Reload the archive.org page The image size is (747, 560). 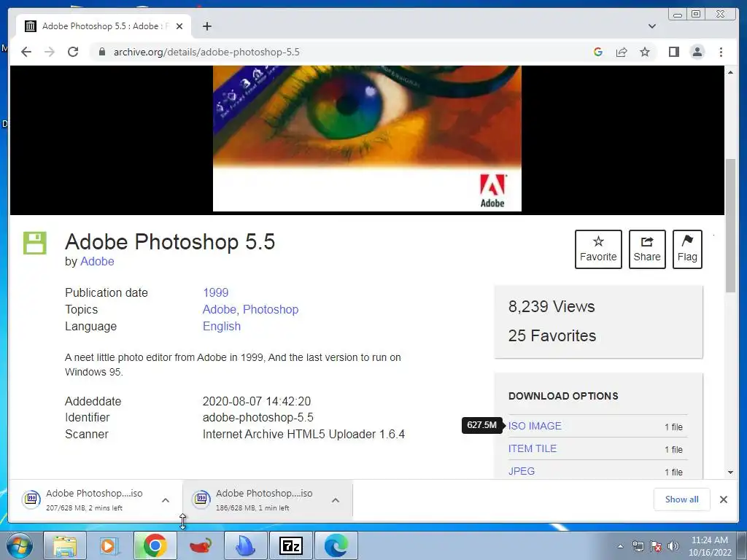pyautogui.click(x=73, y=52)
